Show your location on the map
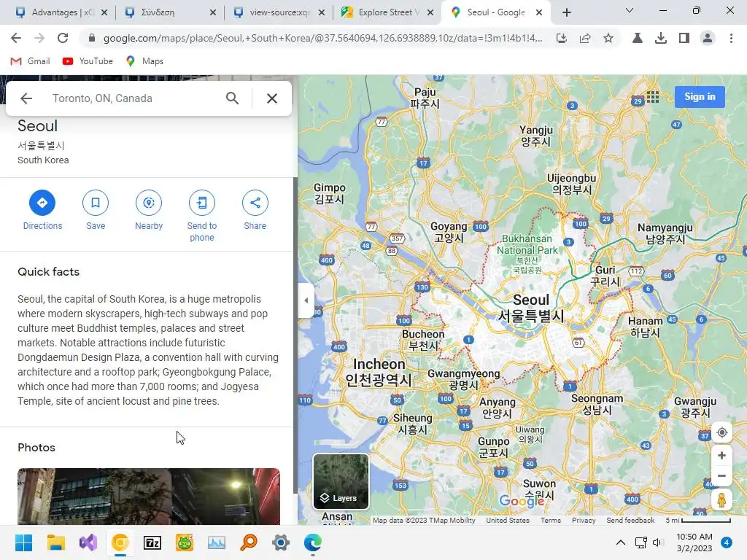The width and height of the screenshot is (747, 560). [x=721, y=432]
